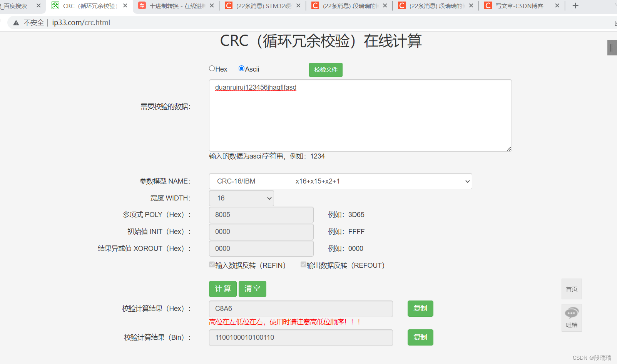617x364 pixels.
Task: Click the CSDN favicon on 写文章 tab
Action: click(488, 5)
